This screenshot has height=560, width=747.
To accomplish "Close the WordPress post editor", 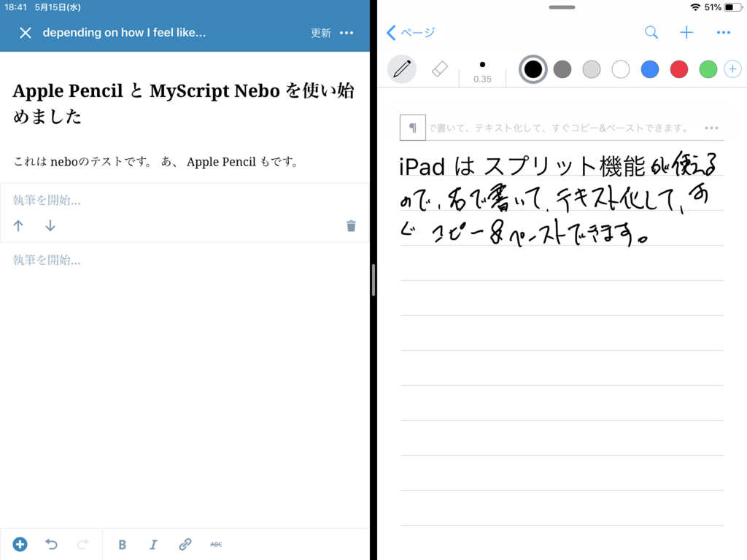I will click(x=26, y=33).
